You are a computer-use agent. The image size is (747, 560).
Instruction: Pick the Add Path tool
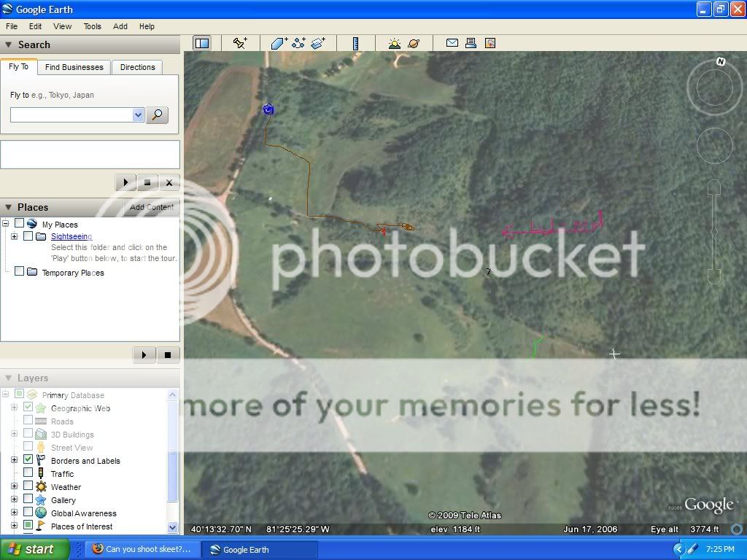point(298,43)
